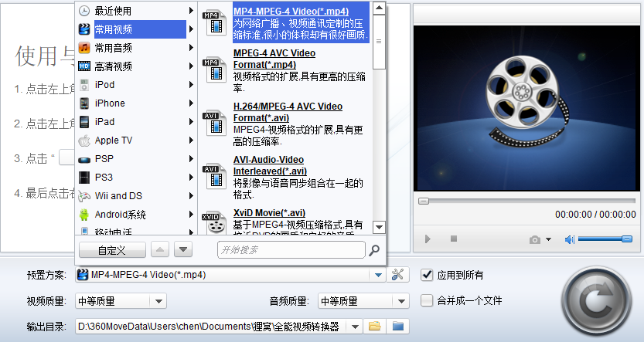The height and width of the screenshot is (342, 644).
Task: Uncheck the 应用到所有 checkbox
Action: click(427, 275)
